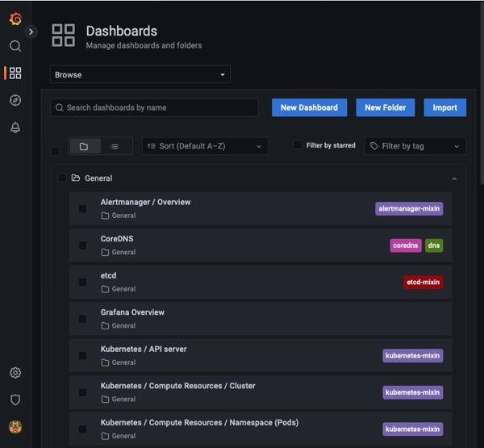
Task: Click the tag icon in Filter by tag
Action: coord(373,146)
